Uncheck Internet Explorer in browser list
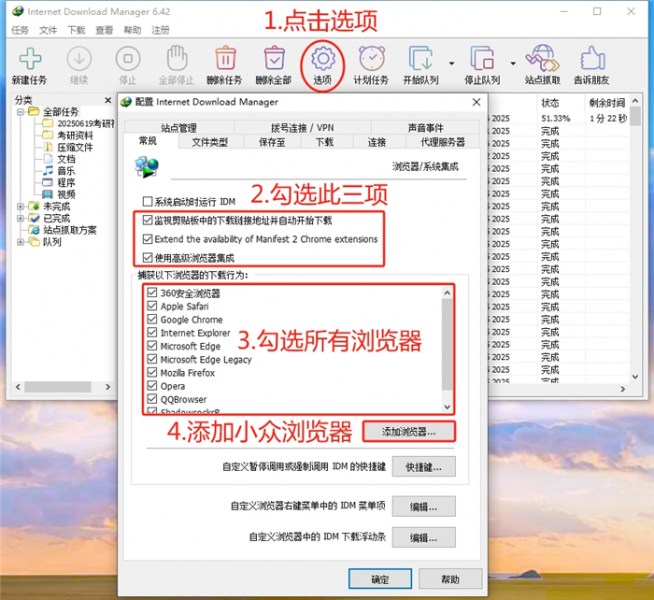Image resolution: width=654 pixels, height=600 pixels. [152, 333]
